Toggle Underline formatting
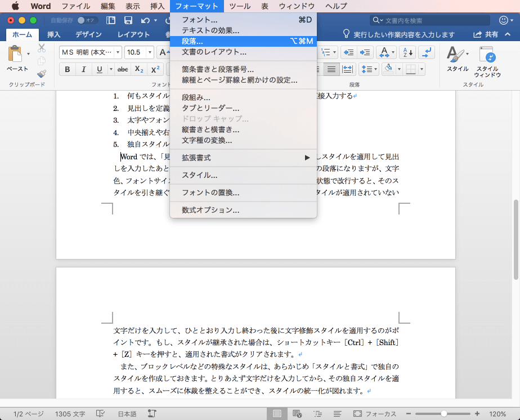 click(99, 69)
